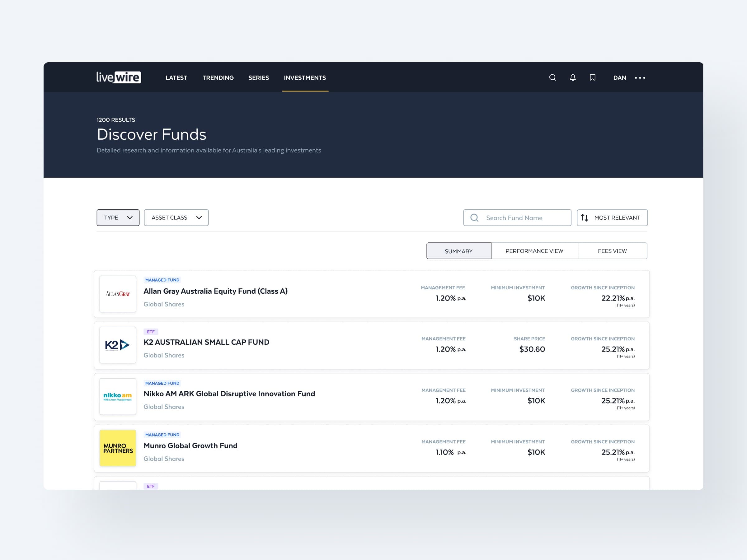The height and width of the screenshot is (560, 747).
Task: Open Munro Global Growth Fund
Action: 190,446
